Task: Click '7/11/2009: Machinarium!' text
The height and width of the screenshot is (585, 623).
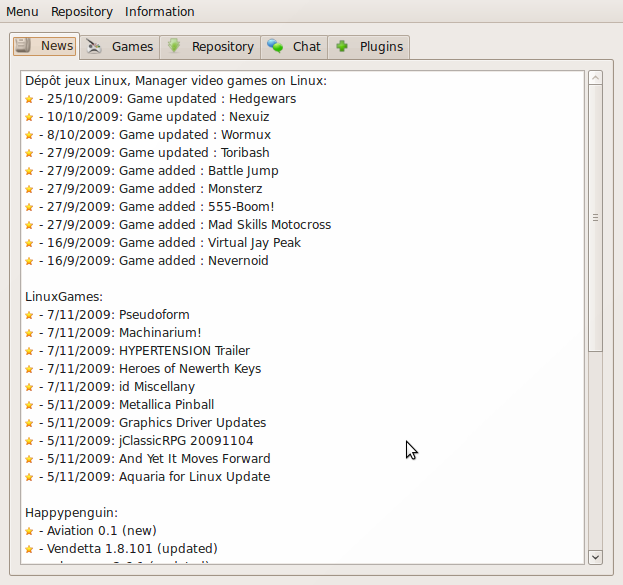Action: tap(124, 333)
